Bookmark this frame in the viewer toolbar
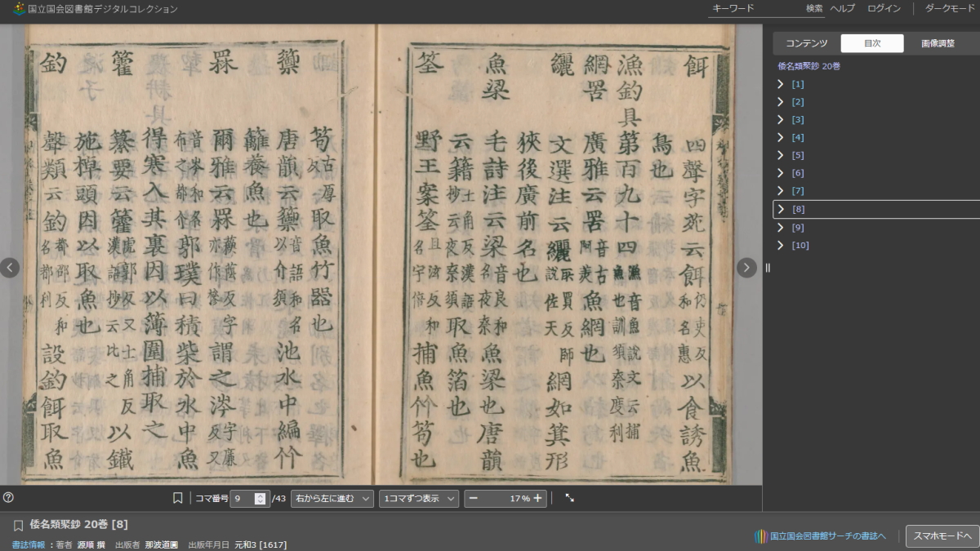 (177, 498)
